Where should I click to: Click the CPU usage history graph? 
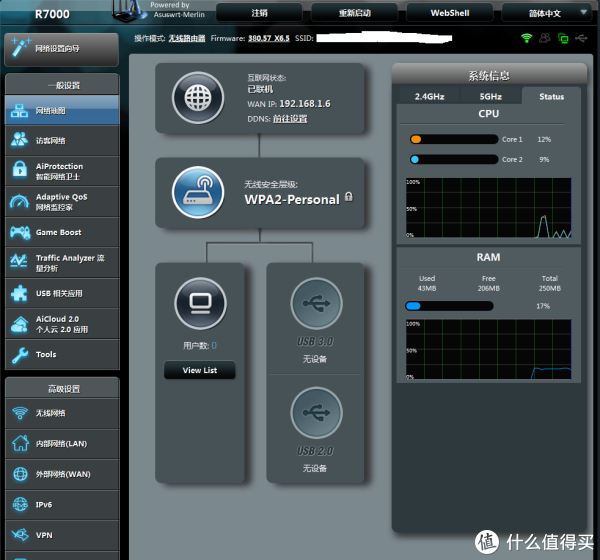click(489, 208)
